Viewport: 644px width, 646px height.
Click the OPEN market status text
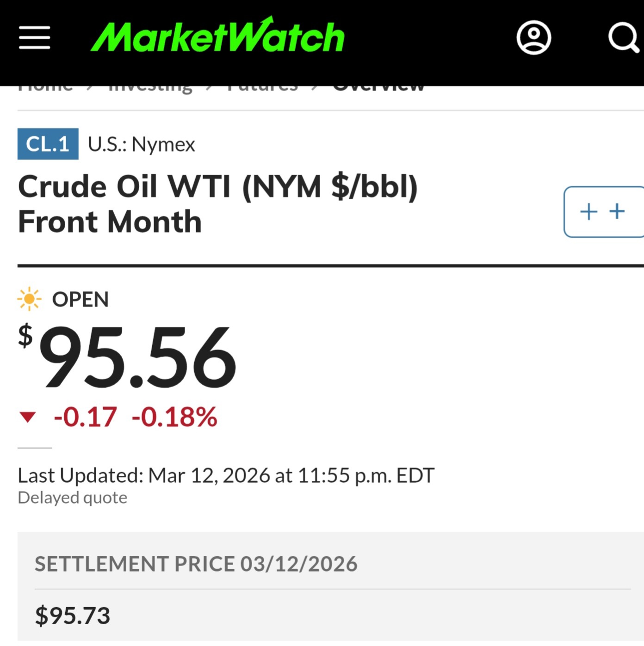coord(80,300)
